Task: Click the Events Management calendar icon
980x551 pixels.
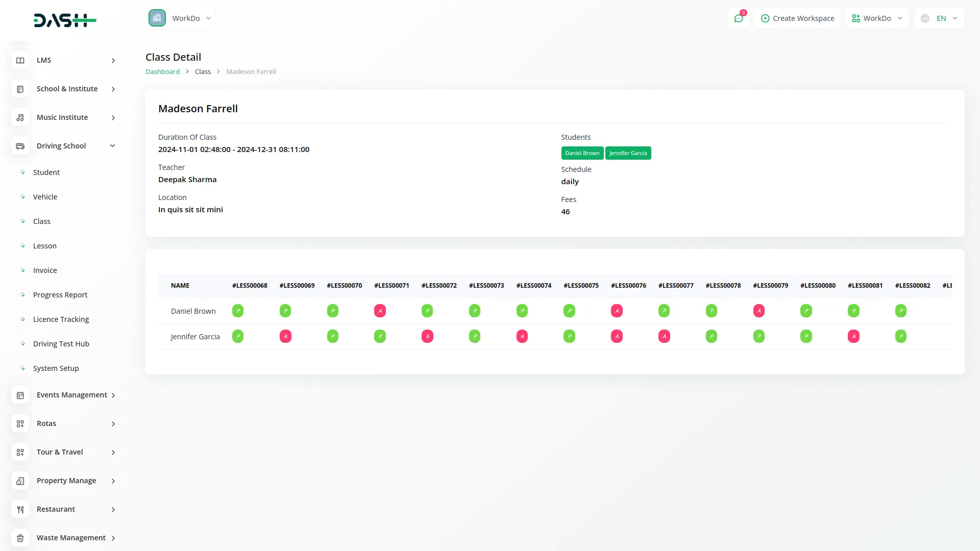Action: coord(20,395)
